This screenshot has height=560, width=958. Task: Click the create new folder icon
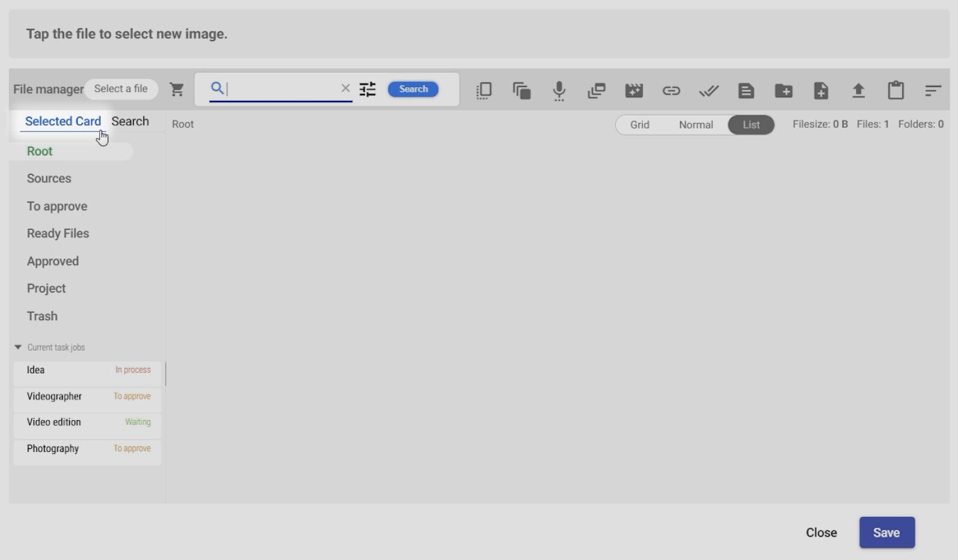[783, 91]
